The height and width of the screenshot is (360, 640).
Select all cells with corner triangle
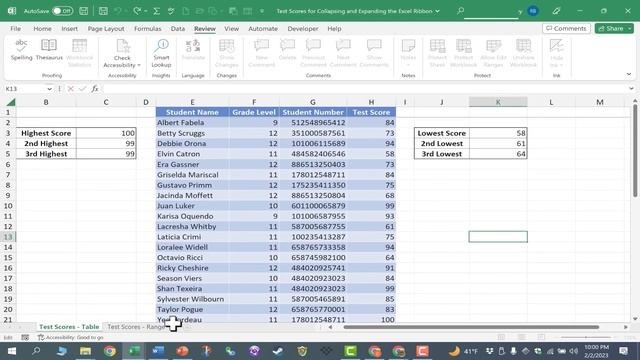click(x=11, y=102)
